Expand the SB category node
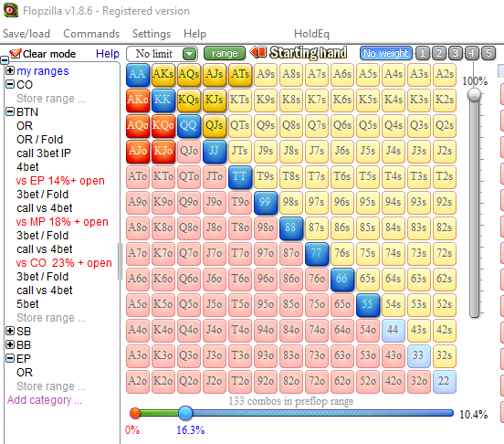This screenshot has height=444, width=504. (10, 331)
